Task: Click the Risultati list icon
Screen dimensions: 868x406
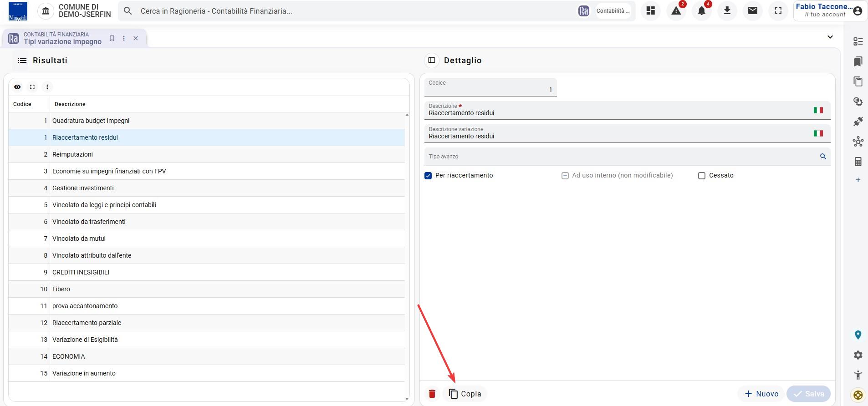Action: [x=22, y=61]
